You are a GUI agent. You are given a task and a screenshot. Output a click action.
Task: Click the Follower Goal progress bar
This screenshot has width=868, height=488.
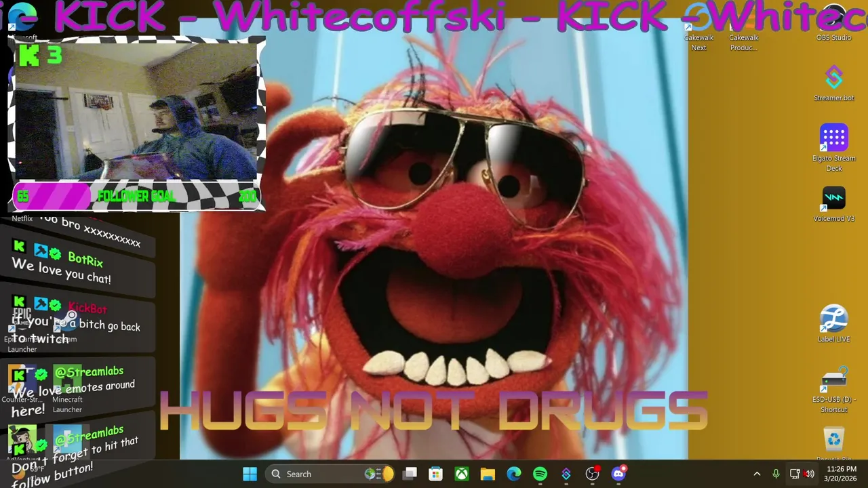136,197
